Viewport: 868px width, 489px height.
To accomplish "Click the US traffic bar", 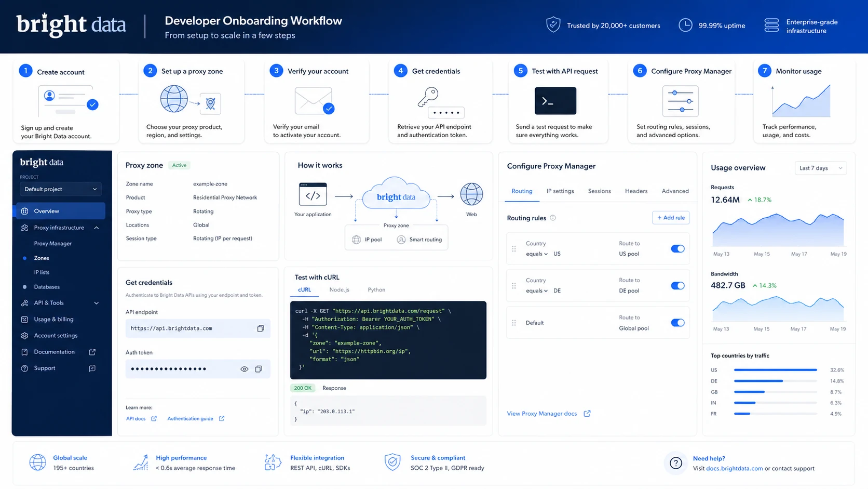I will pyautogui.click(x=776, y=370).
